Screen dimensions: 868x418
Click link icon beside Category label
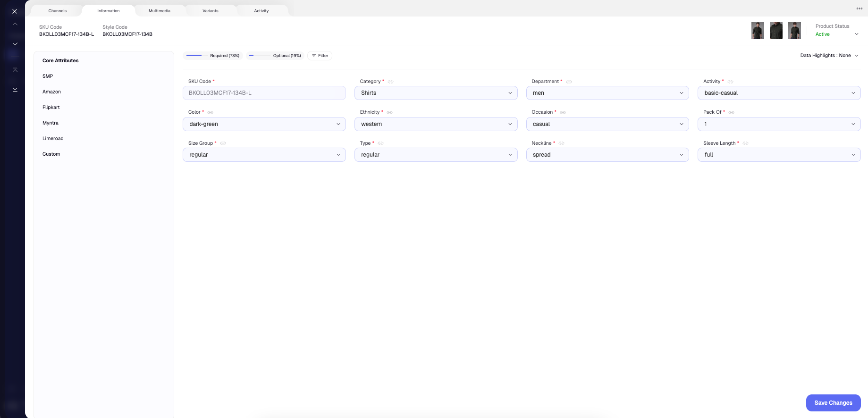click(391, 82)
